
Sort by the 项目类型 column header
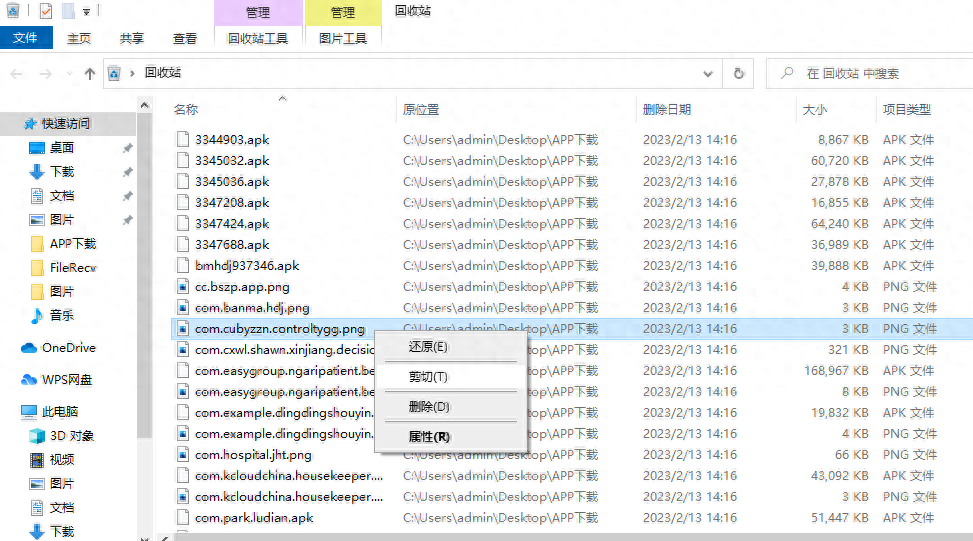[x=907, y=110]
